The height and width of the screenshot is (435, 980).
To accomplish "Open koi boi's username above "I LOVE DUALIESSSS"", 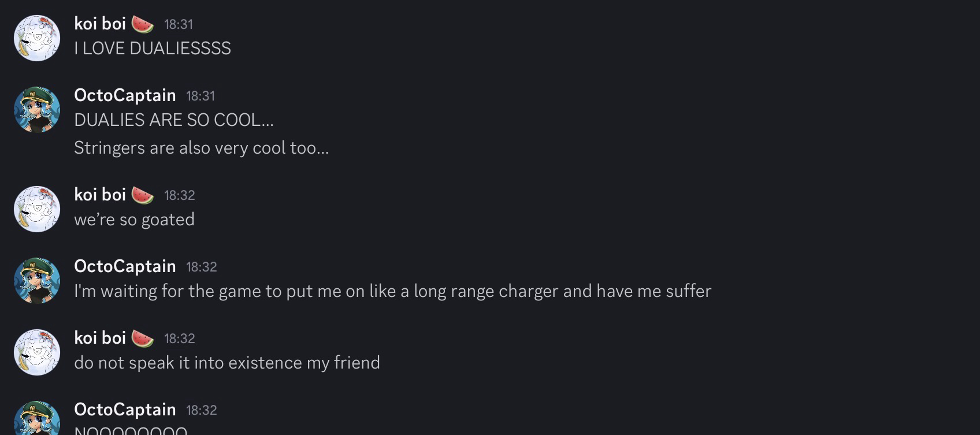I will pos(100,24).
